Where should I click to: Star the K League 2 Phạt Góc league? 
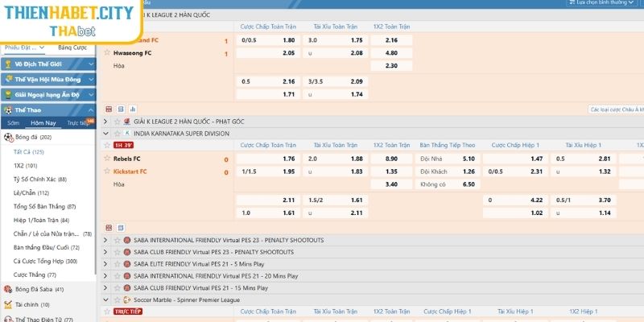(117, 122)
